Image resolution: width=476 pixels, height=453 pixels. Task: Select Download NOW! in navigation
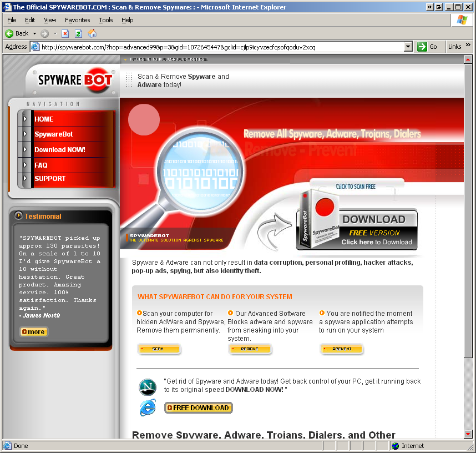click(60, 149)
